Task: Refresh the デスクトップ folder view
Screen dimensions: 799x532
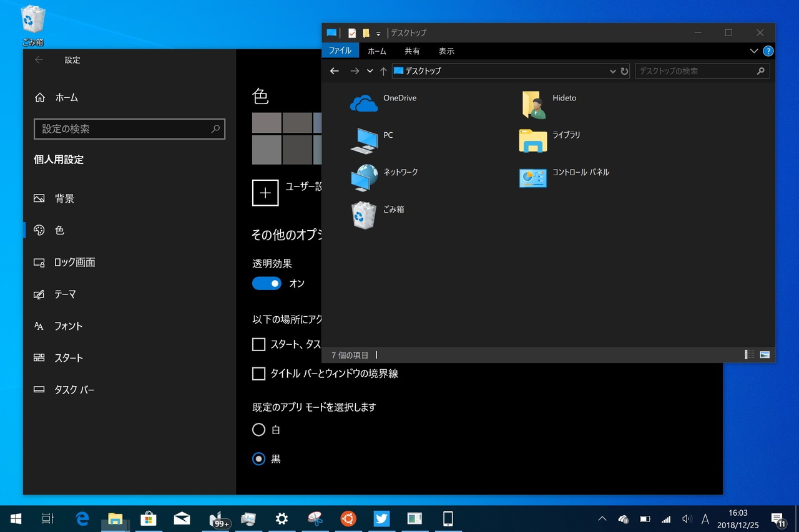Action: (624, 71)
